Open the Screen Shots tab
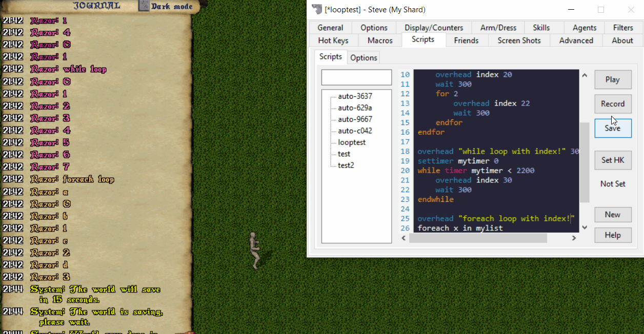This screenshot has width=644, height=334. pyautogui.click(x=519, y=40)
